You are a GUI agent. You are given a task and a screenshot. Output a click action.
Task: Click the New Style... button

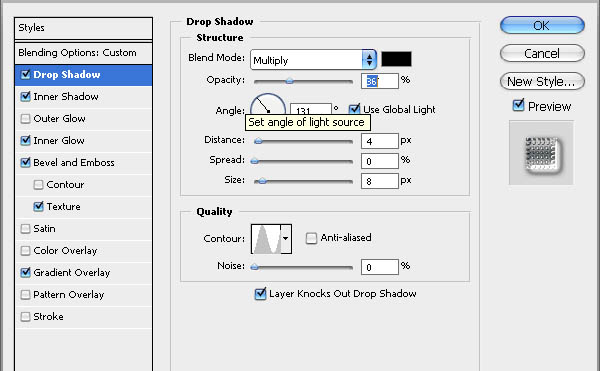[x=542, y=81]
